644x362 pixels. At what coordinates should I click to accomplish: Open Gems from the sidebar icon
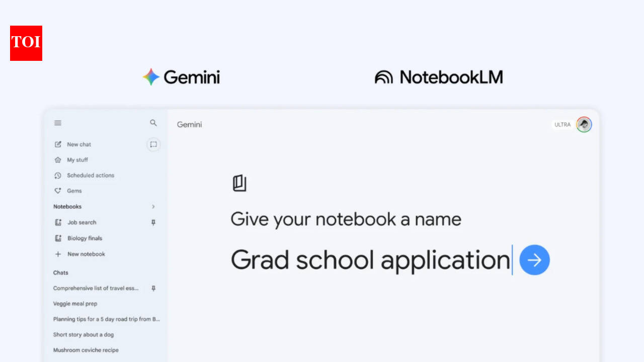58,191
